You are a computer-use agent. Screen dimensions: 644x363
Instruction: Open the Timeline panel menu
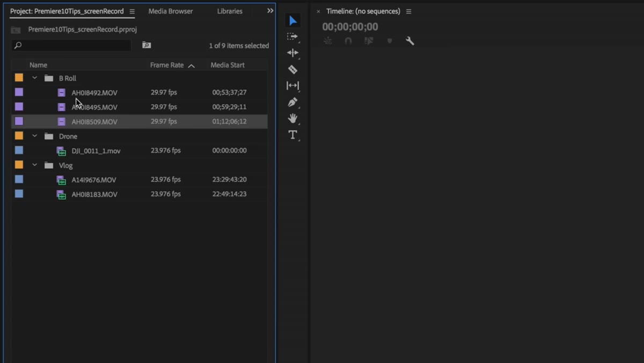pos(409,11)
